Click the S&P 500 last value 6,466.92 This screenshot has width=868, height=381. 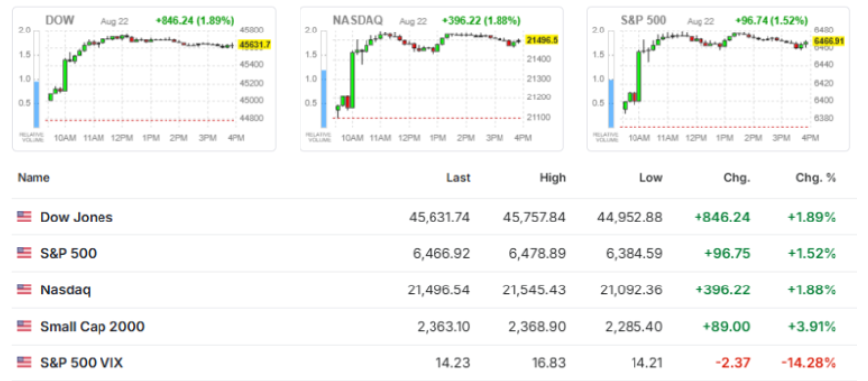point(441,253)
